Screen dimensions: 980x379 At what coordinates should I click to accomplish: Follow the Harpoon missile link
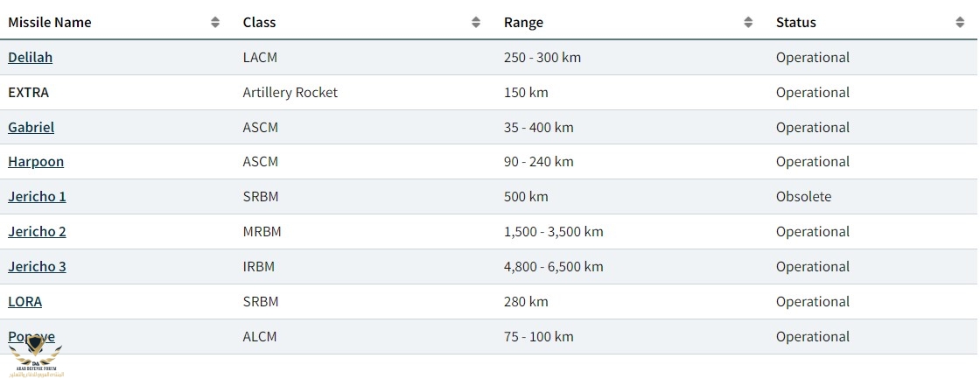(36, 162)
